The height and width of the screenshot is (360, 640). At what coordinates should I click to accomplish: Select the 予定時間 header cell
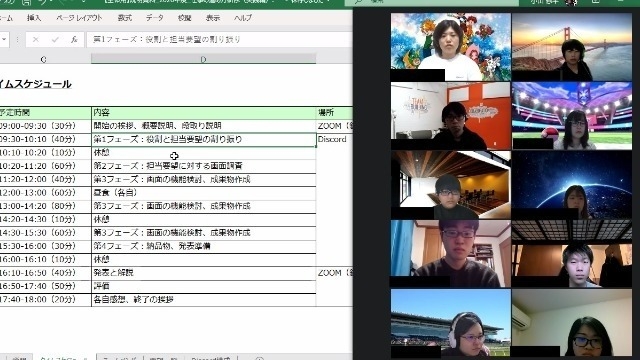[45, 113]
